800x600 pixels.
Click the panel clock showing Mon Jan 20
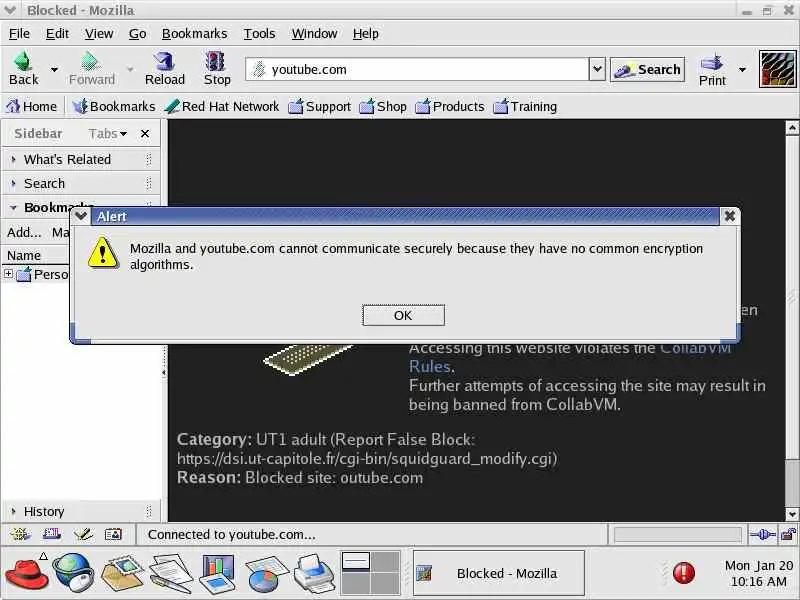pos(759,573)
